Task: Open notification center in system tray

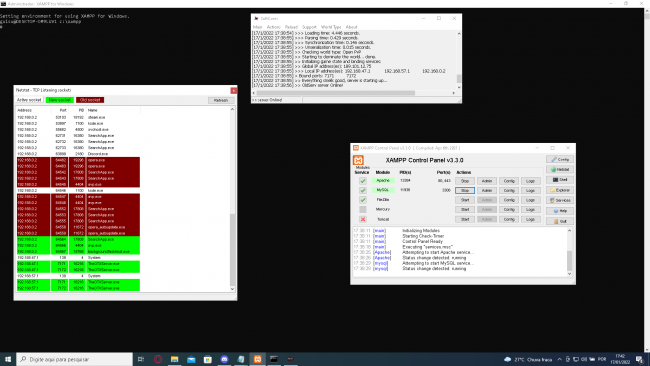Action: click(x=640, y=359)
